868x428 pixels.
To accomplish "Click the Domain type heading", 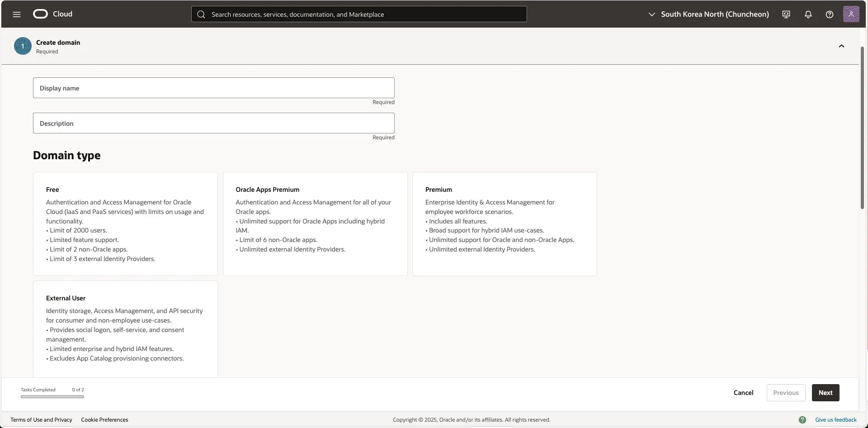I will (x=67, y=155).
